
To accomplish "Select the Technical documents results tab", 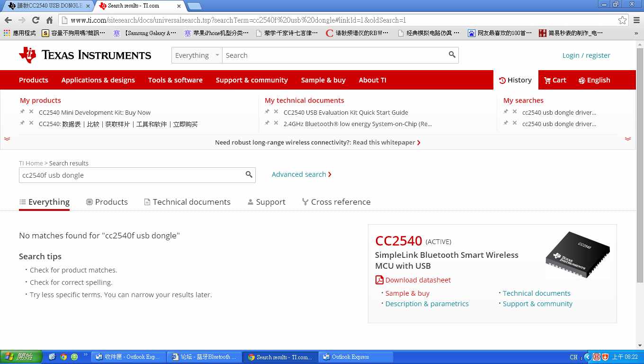I will click(x=187, y=202).
